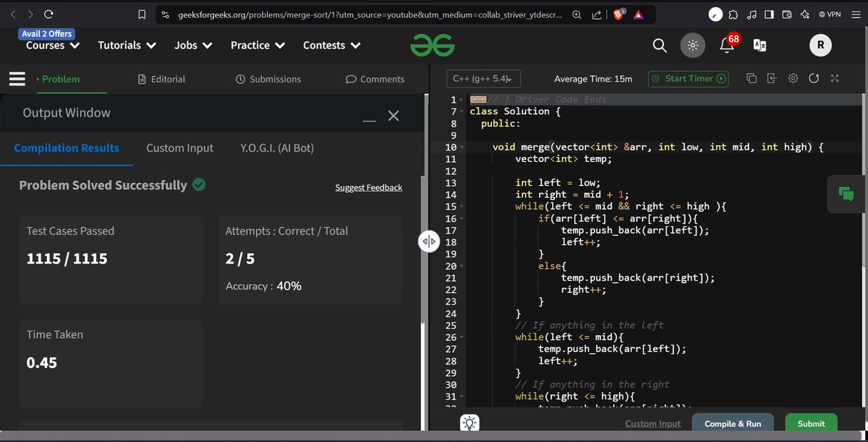Open the hamburger menu beside Problem tab
The width and height of the screenshot is (868, 442).
pyautogui.click(x=17, y=79)
